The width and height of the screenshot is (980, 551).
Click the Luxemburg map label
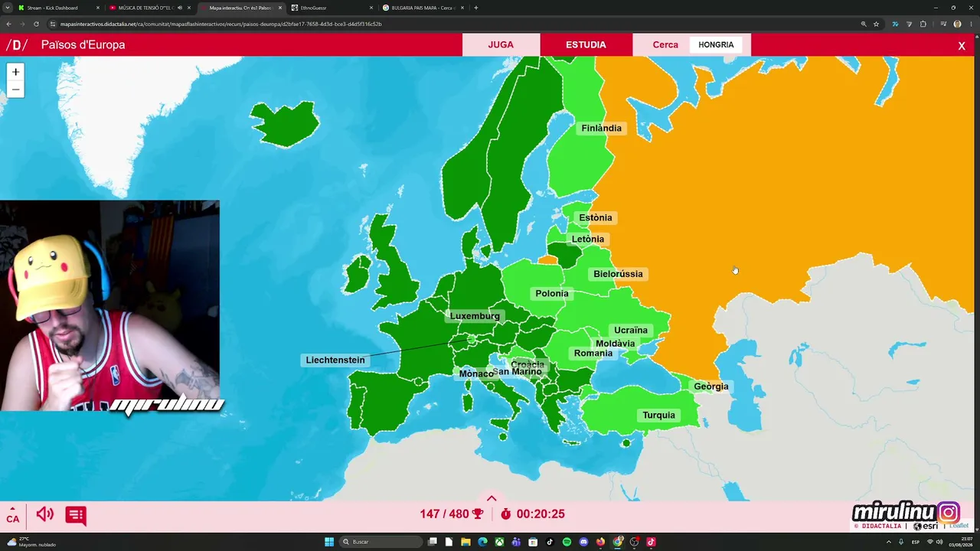tap(475, 316)
